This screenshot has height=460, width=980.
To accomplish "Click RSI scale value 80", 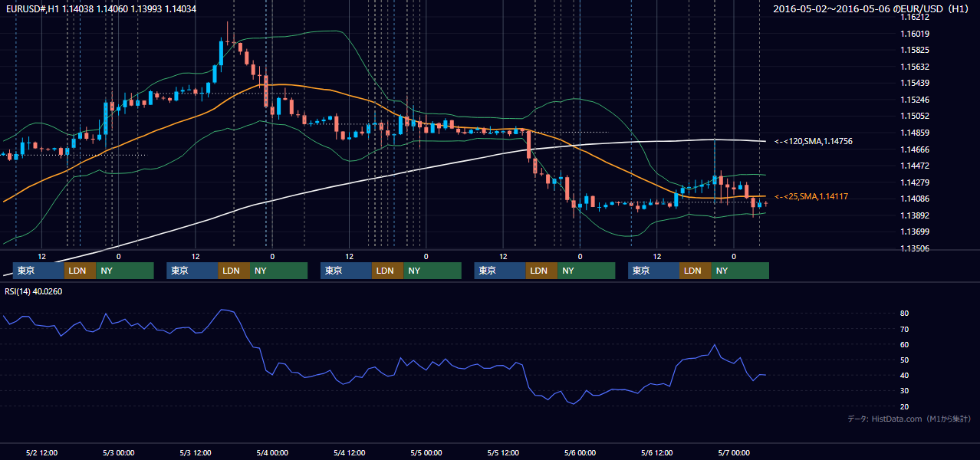I will click(x=905, y=314).
